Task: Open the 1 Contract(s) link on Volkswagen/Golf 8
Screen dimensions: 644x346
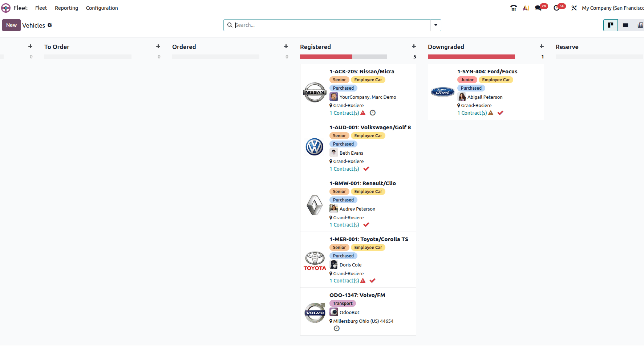Action: pos(344,169)
